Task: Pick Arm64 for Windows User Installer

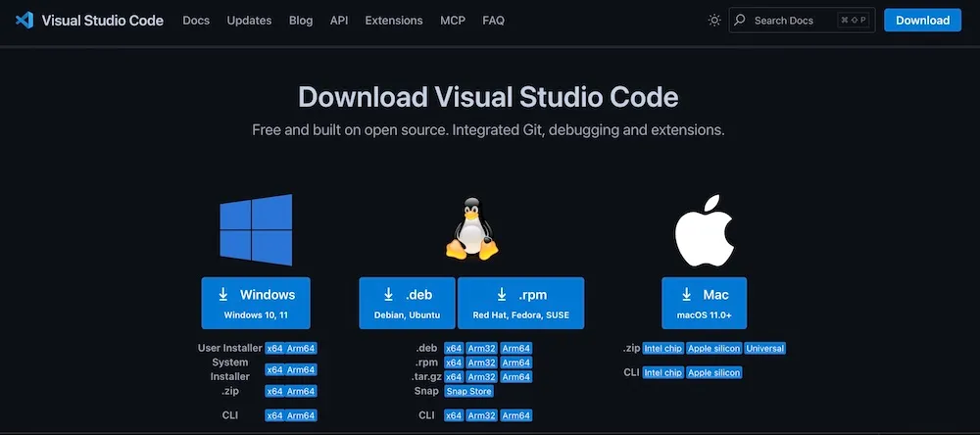Action: pyautogui.click(x=301, y=348)
